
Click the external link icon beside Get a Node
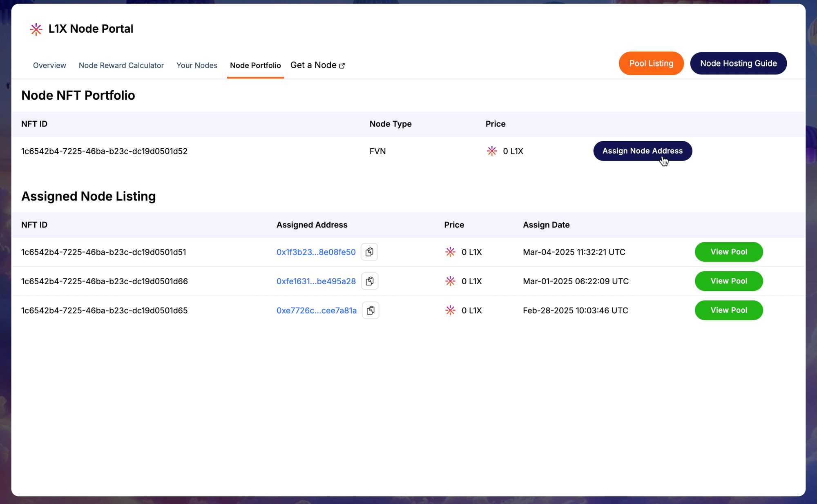click(x=342, y=66)
